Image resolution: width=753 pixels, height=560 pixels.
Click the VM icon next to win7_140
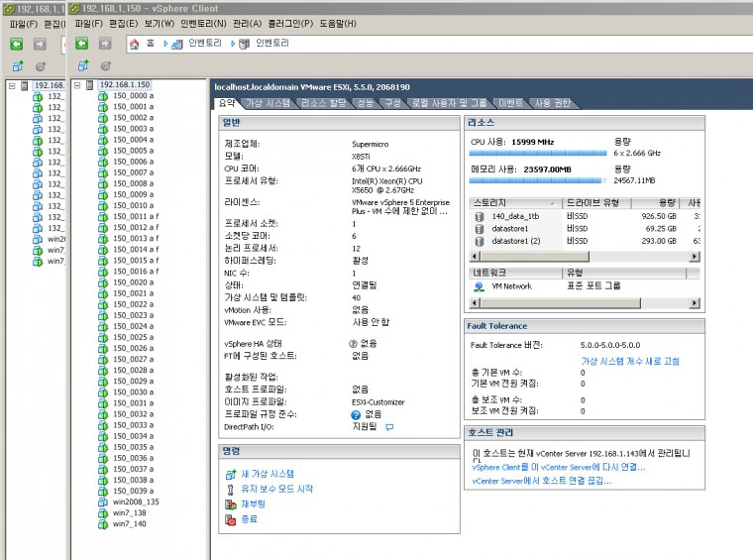(x=103, y=524)
